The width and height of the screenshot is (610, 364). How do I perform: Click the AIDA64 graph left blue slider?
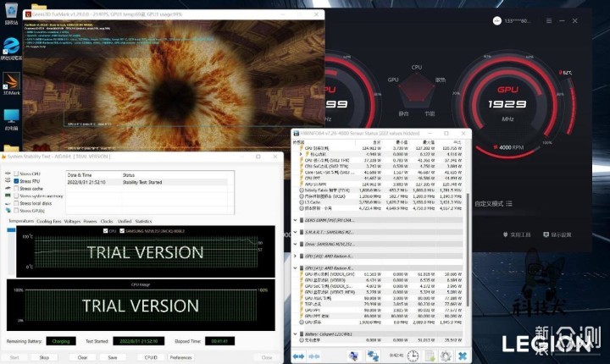click(11, 230)
